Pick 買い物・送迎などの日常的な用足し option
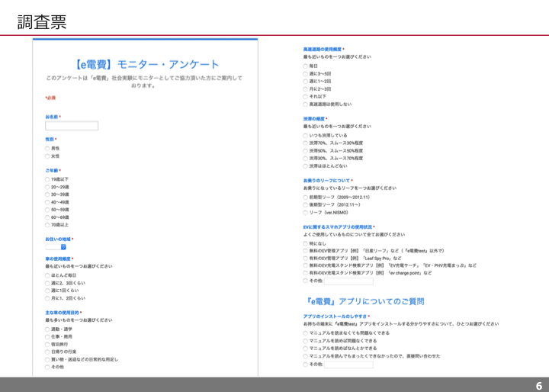This screenshot has height=392, width=549. point(47,359)
